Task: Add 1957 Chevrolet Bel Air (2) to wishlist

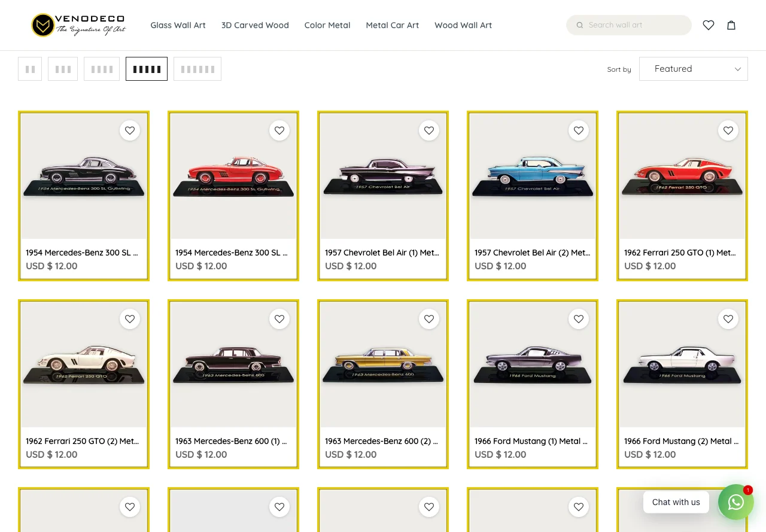Action: tap(579, 130)
